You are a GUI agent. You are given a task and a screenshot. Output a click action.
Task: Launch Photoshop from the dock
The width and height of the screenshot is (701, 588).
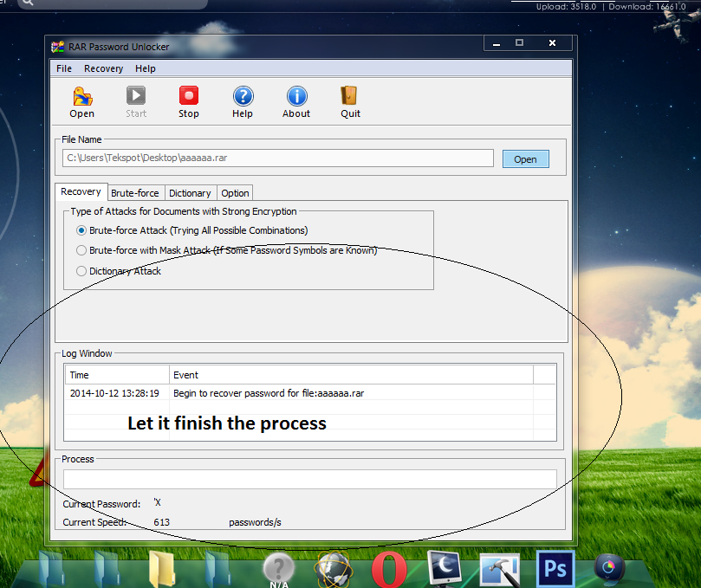click(x=555, y=568)
